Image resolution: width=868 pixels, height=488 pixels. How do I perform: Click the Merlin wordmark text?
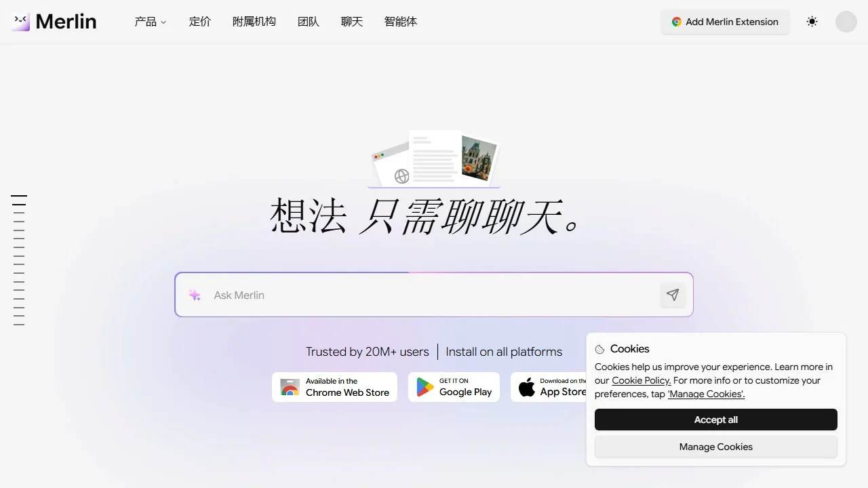point(66,22)
